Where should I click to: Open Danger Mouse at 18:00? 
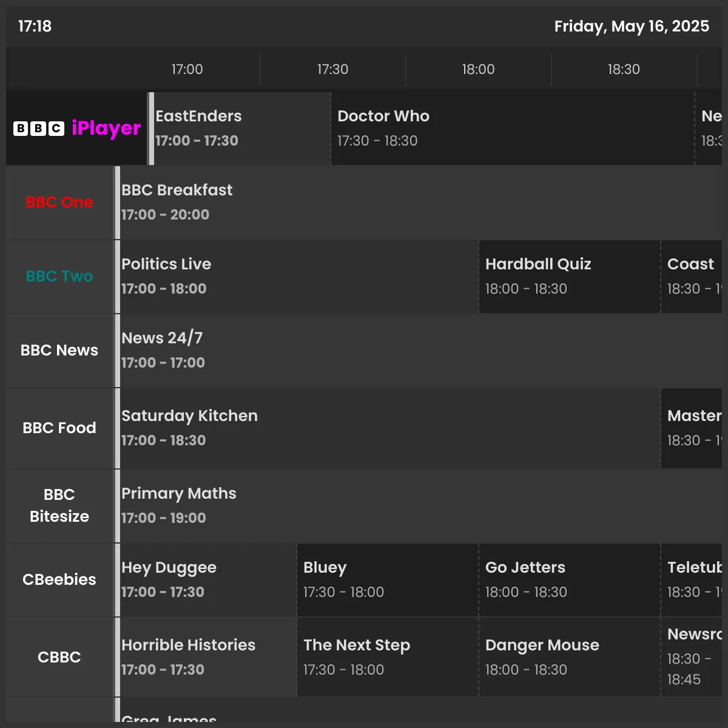tap(570, 658)
